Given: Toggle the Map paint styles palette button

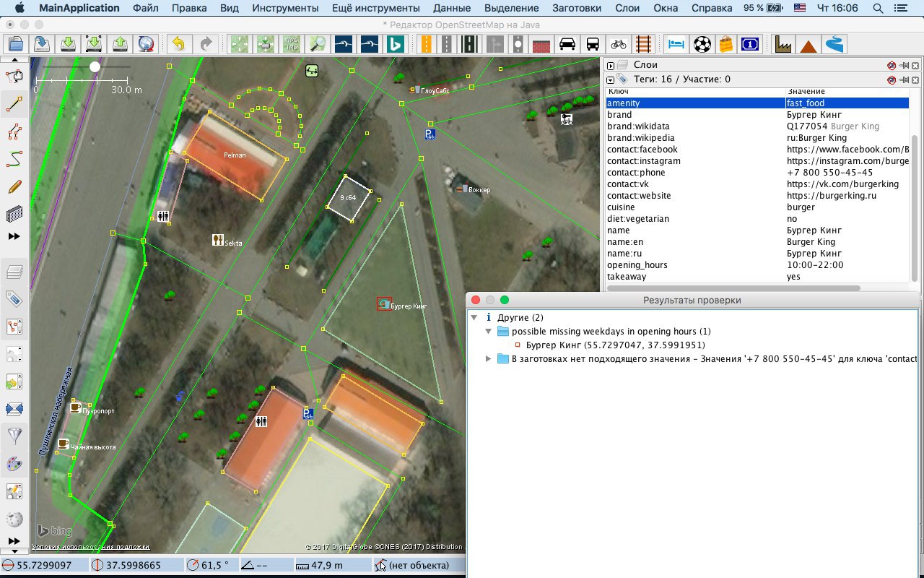Looking at the screenshot, I should [x=14, y=464].
